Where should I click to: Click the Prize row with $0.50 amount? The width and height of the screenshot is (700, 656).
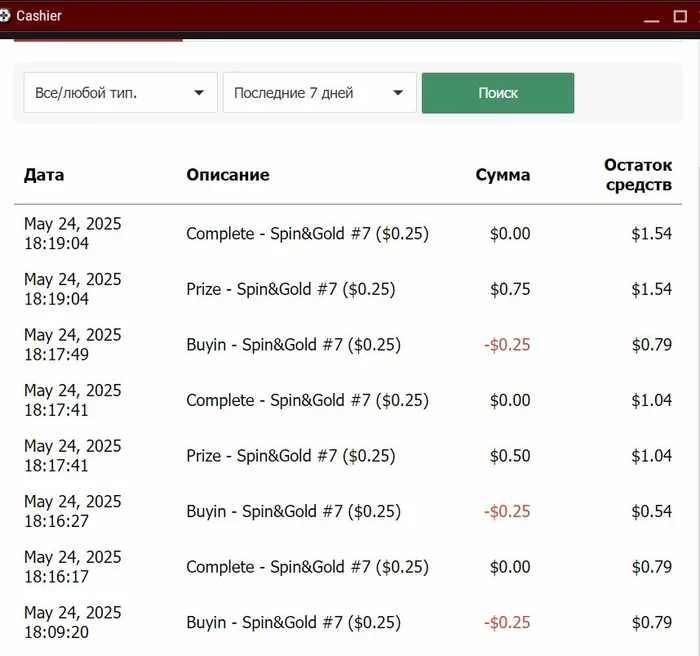[x=290, y=456]
